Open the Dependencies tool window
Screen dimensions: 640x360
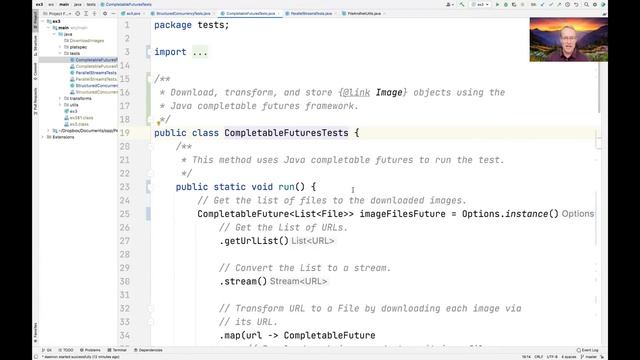[x=148, y=350]
